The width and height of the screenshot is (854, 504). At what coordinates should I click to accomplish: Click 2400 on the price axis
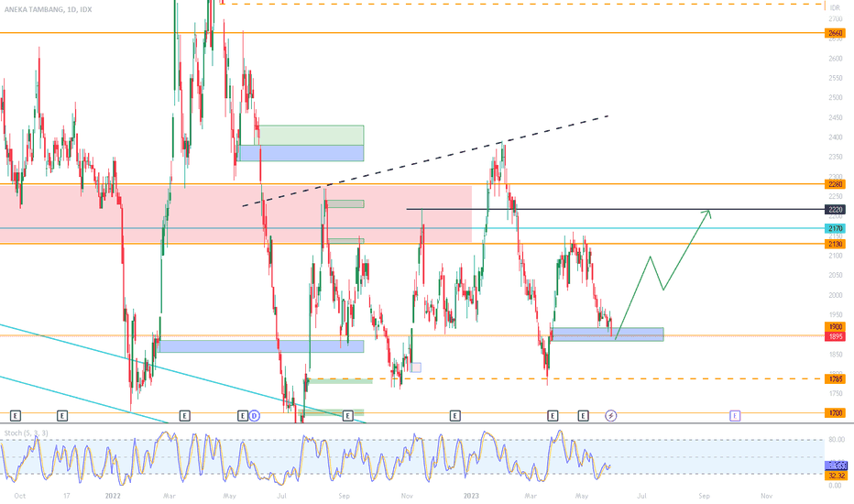pyautogui.click(x=836, y=137)
